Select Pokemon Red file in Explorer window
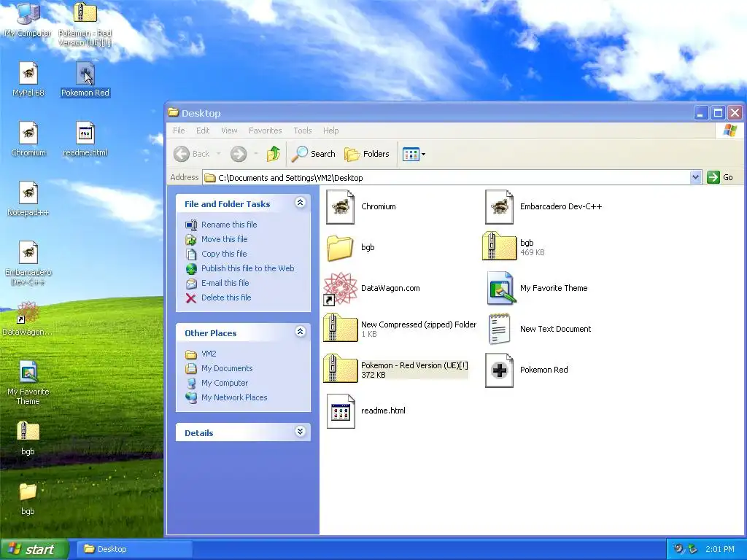This screenshot has width=747, height=560. tap(527, 370)
